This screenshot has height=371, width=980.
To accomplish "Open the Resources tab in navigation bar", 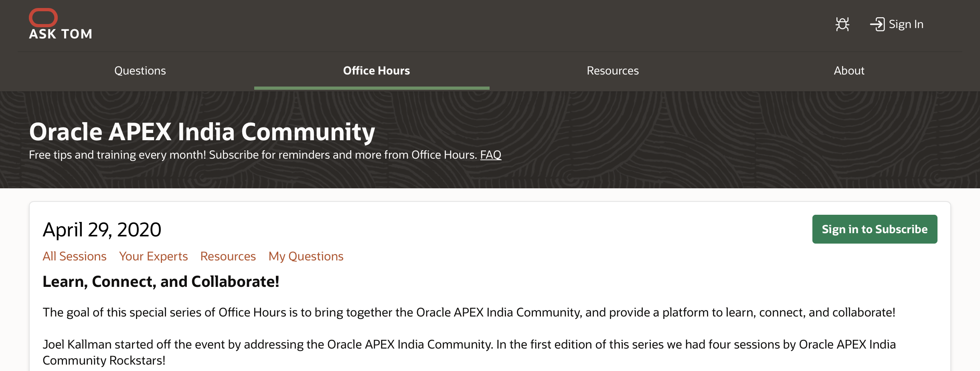I will click(x=612, y=71).
